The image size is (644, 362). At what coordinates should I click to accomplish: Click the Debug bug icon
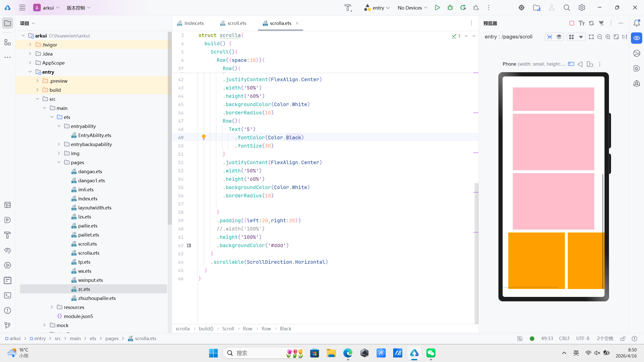(x=450, y=8)
